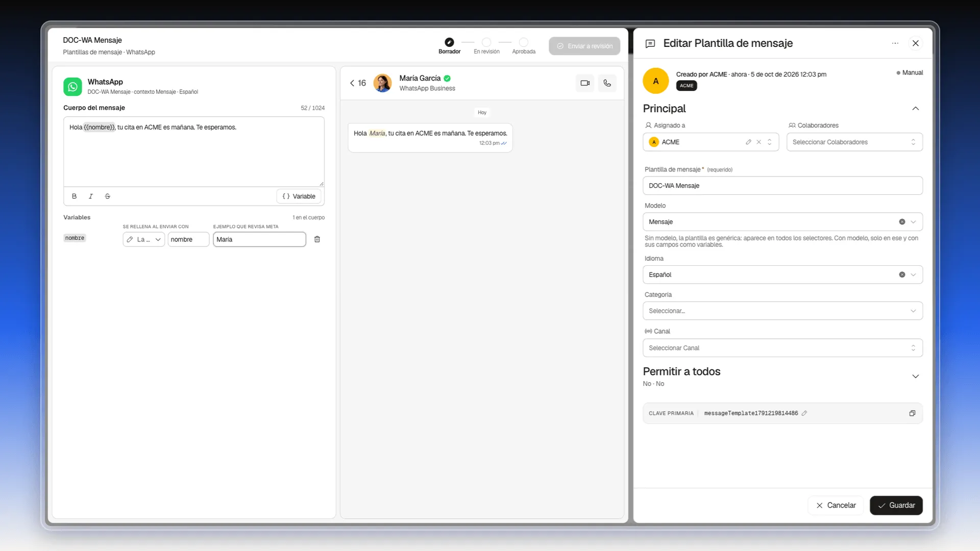Click Cancelar button
This screenshot has width=980, height=551.
(x=836, y=505)
